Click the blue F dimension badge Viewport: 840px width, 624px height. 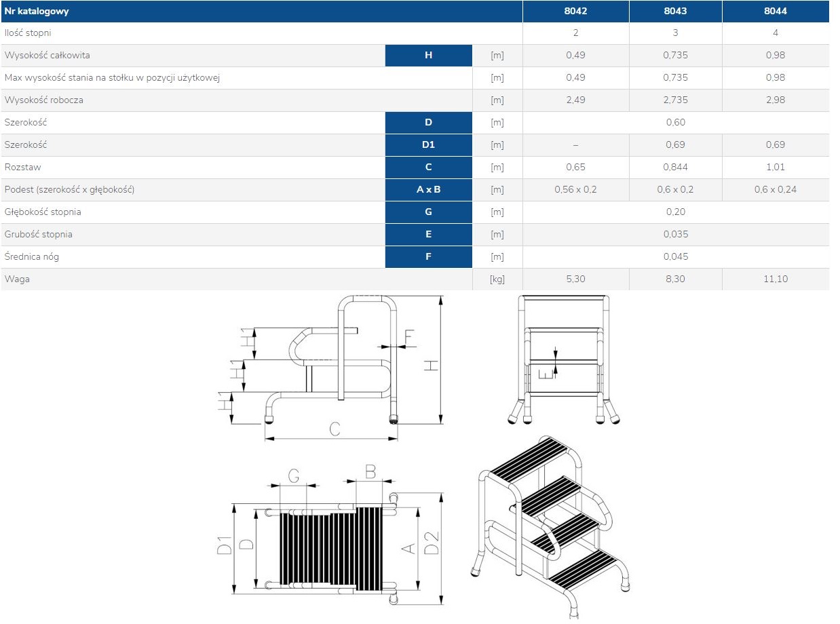click(428, 257)
